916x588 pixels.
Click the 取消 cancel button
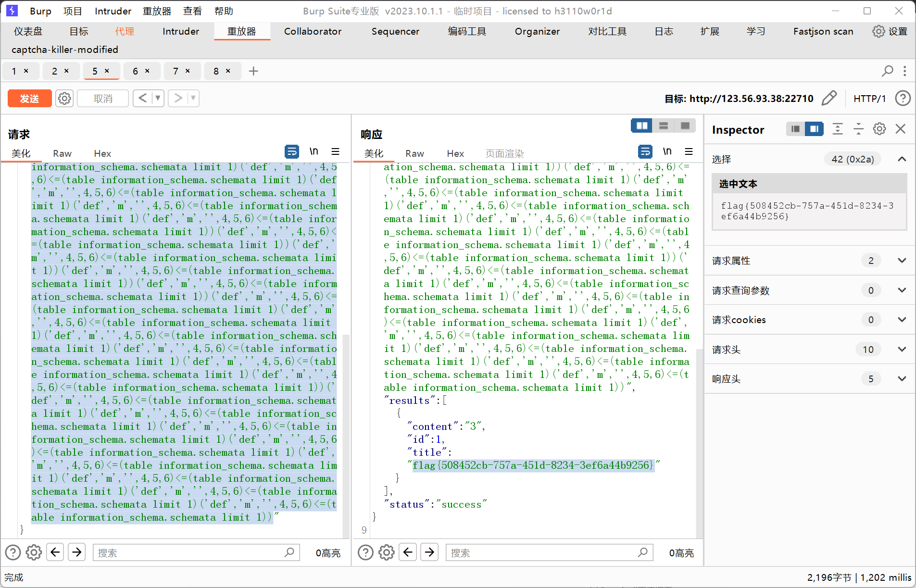pyautogui.click(x=103, y=99)
